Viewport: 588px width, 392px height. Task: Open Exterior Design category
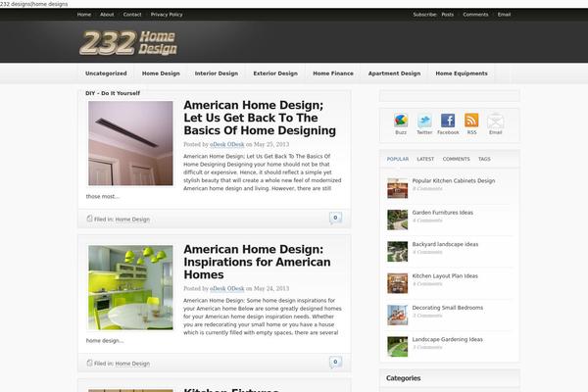[275, 73]
